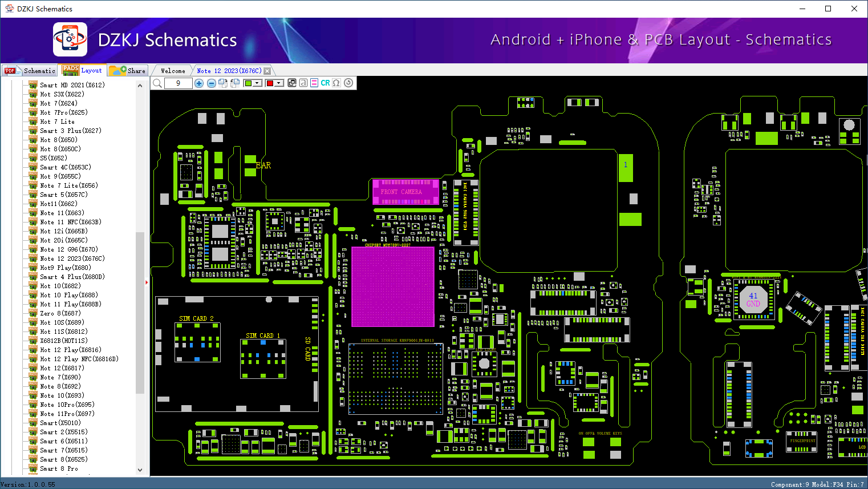Click the Version:1.0.0.55 status text
This screenshot has height=489, width=868.
coord(29,484)
